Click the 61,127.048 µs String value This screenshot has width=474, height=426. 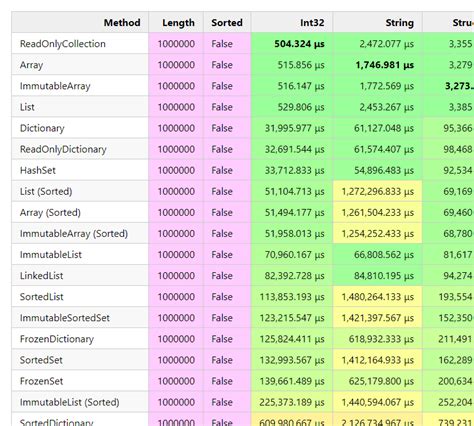tap(384, 128)
